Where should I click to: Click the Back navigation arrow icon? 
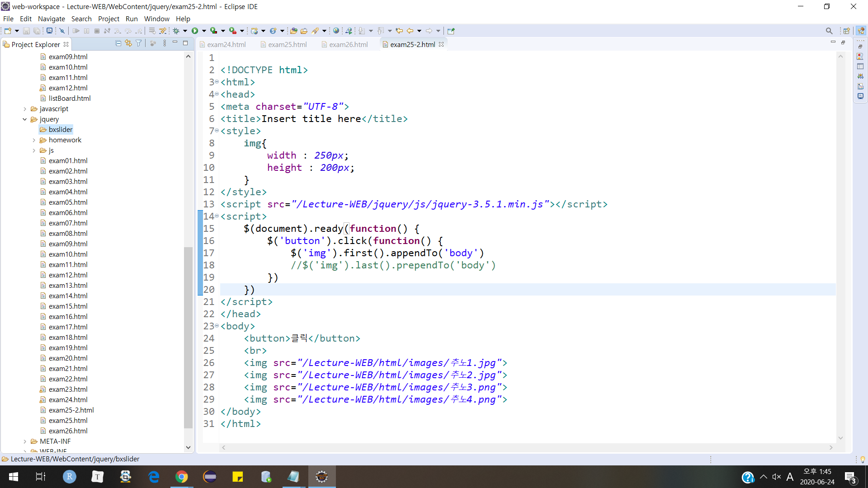coord(410,31)
